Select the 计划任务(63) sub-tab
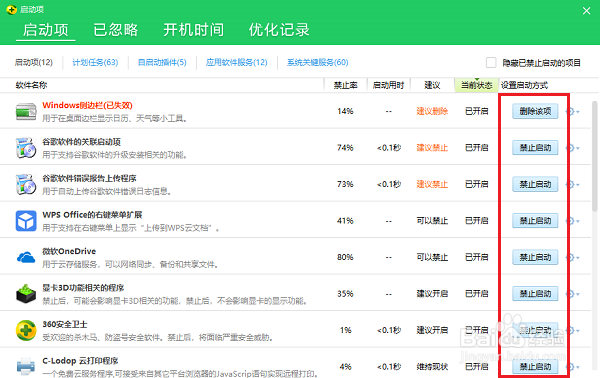 (x=95, y=62)
